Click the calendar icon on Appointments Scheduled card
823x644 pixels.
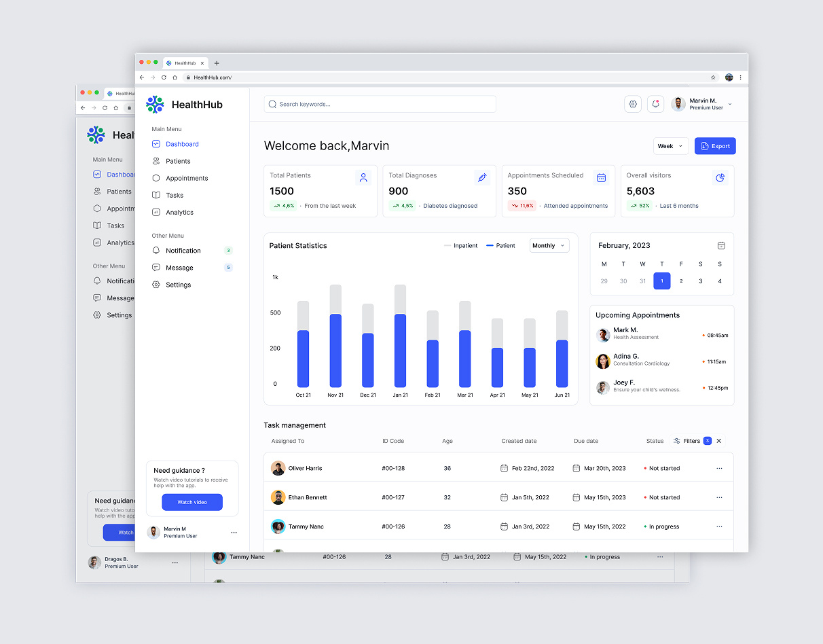click(x=601, y=177)
